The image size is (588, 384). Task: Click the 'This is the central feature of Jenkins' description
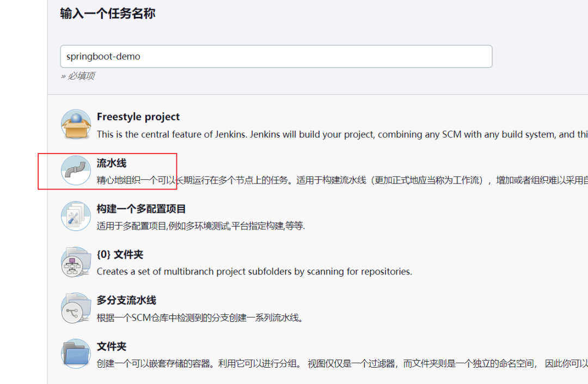[x=342, y=134]
